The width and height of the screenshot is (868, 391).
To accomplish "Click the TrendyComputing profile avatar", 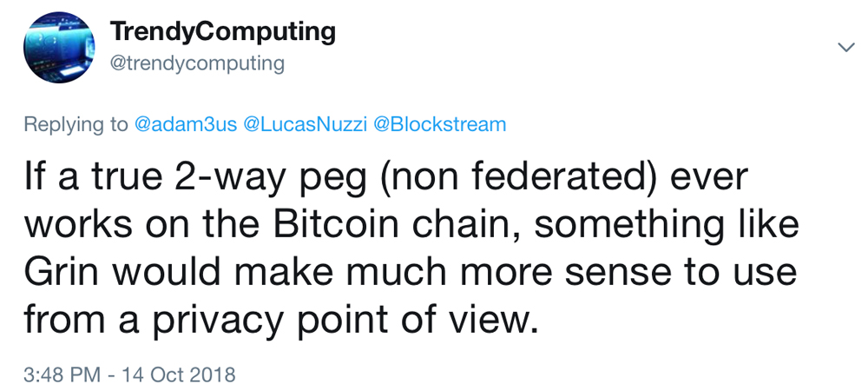I will click(x=58, y=49).
